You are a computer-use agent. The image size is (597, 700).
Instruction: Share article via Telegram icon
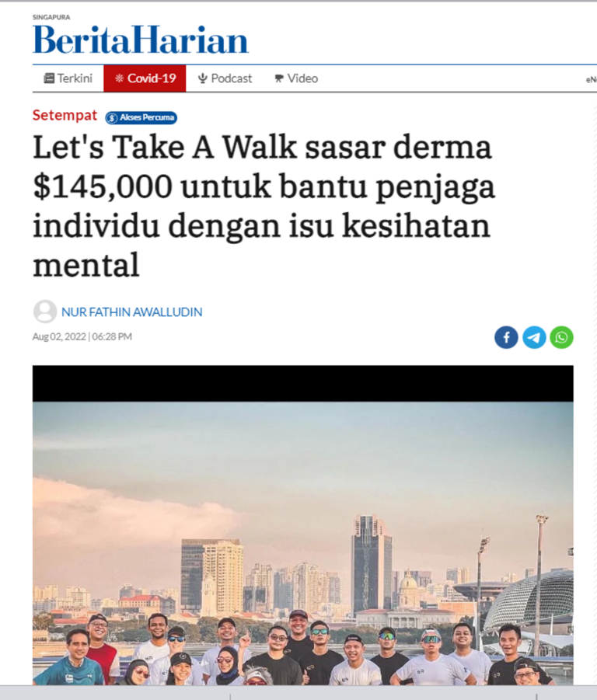[534, 337]
